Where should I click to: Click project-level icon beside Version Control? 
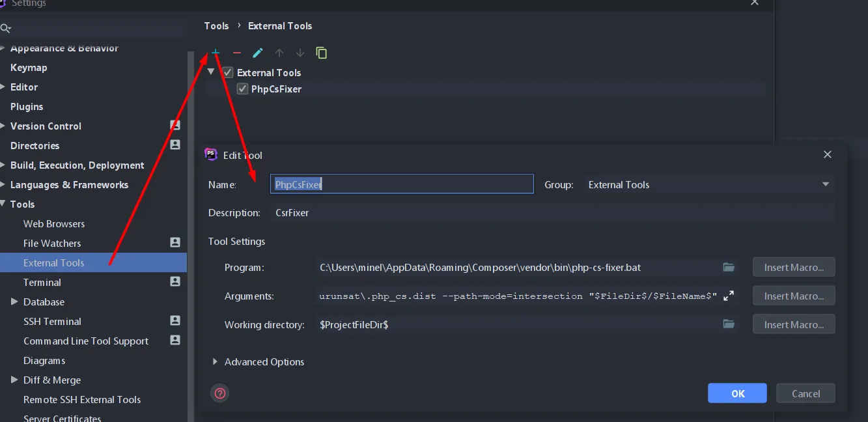click(x=175, y=125)
